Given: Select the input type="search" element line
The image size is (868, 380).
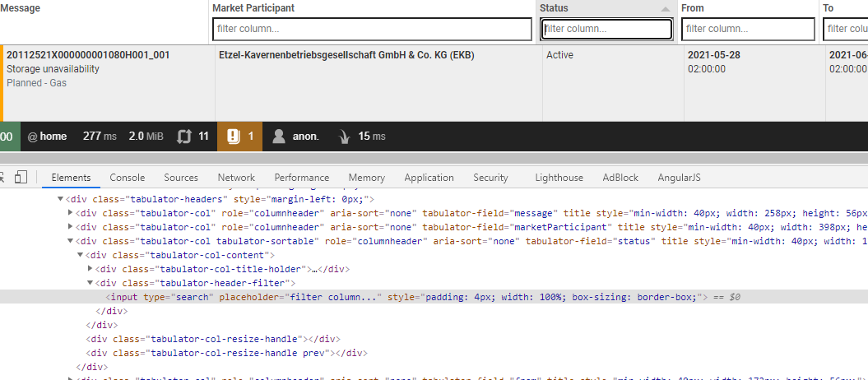Looking at the screenshot, I should click(434, 297).
